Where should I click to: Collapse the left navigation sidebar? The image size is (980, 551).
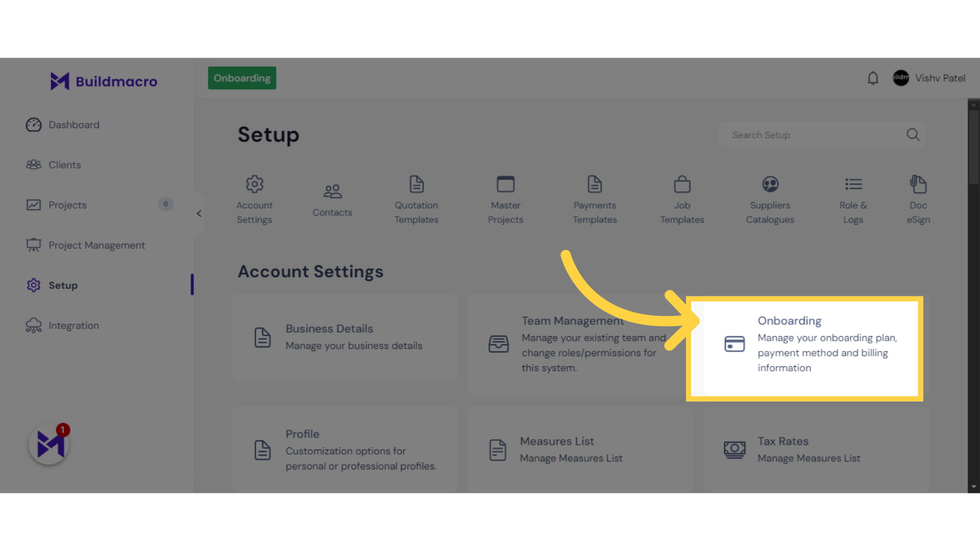pos(199,214)
